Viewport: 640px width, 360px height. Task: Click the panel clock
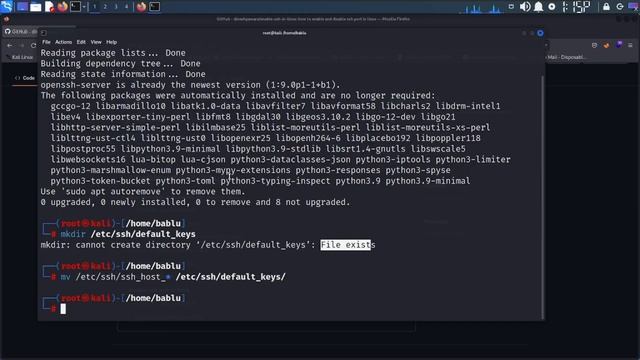(576, 7)
